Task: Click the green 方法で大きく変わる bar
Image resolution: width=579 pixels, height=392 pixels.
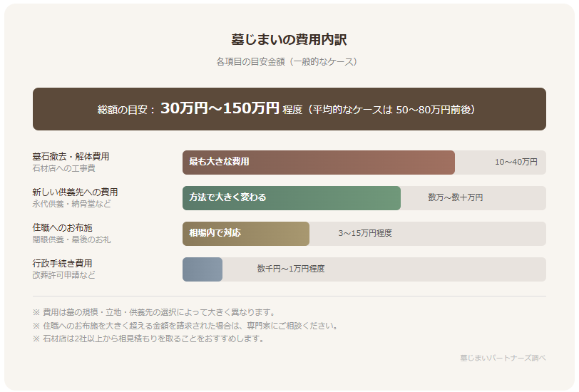Action: coord(291,198)
